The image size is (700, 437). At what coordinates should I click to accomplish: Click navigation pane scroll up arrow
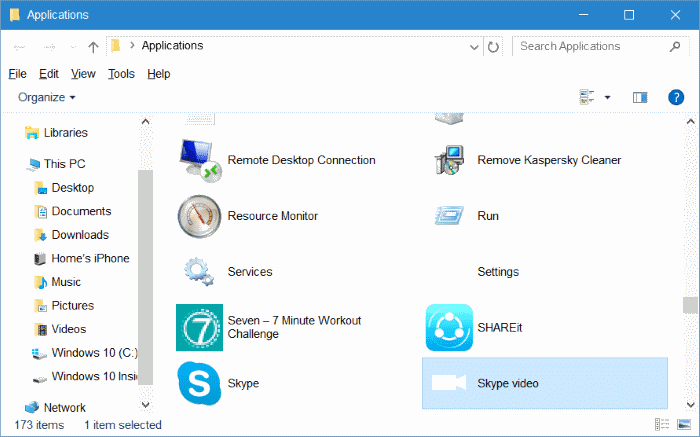[x=145, y=121]
